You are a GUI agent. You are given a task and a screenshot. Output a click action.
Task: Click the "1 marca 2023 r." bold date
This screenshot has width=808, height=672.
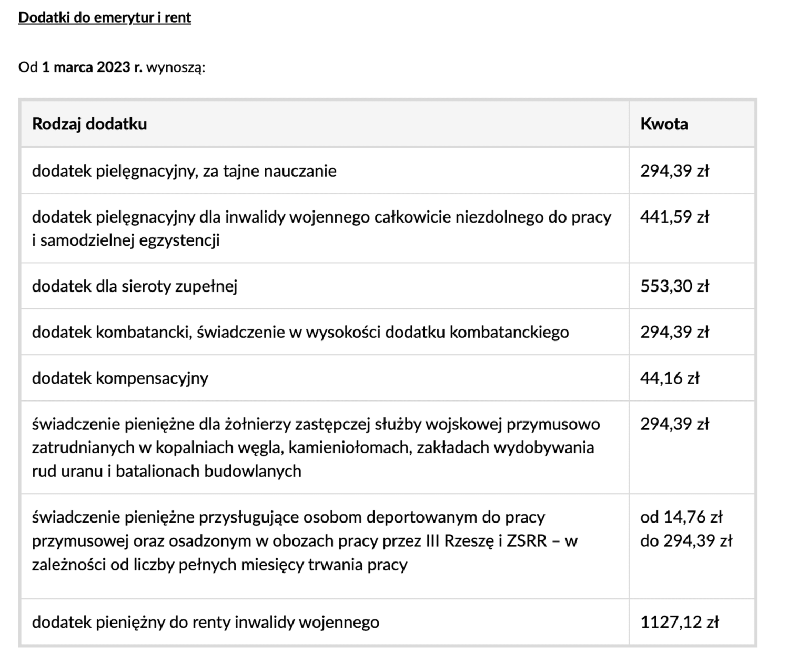(x=92, y=67)
